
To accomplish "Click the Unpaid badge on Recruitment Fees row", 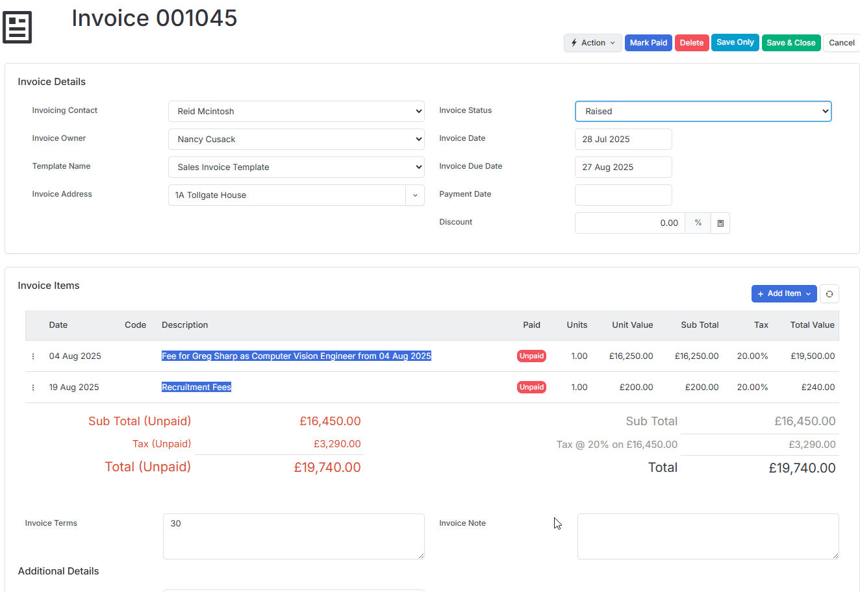I will point(531,388).
